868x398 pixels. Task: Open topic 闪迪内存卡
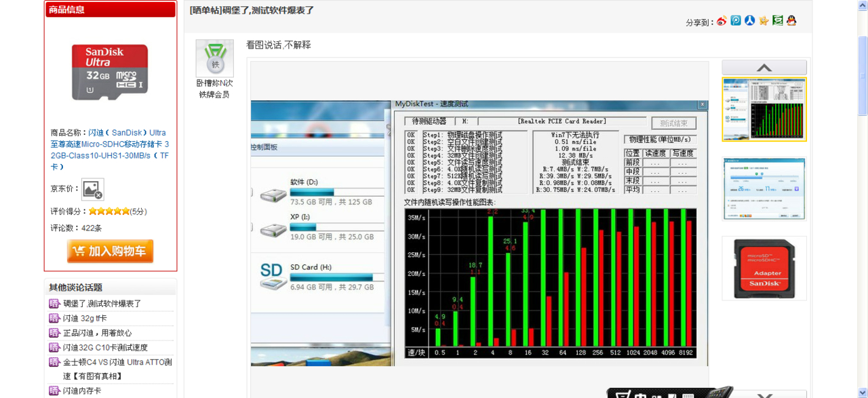pyautogui.click(x=82, y=391)
